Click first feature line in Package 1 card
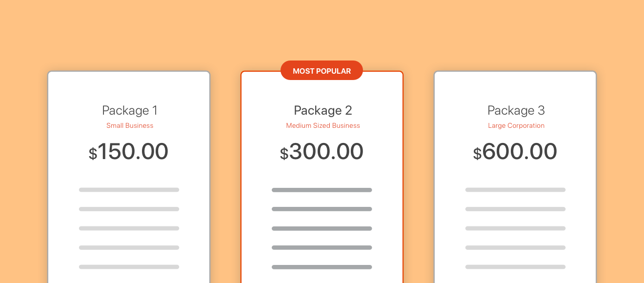This screenshot has width=644, height=283. 129,190
